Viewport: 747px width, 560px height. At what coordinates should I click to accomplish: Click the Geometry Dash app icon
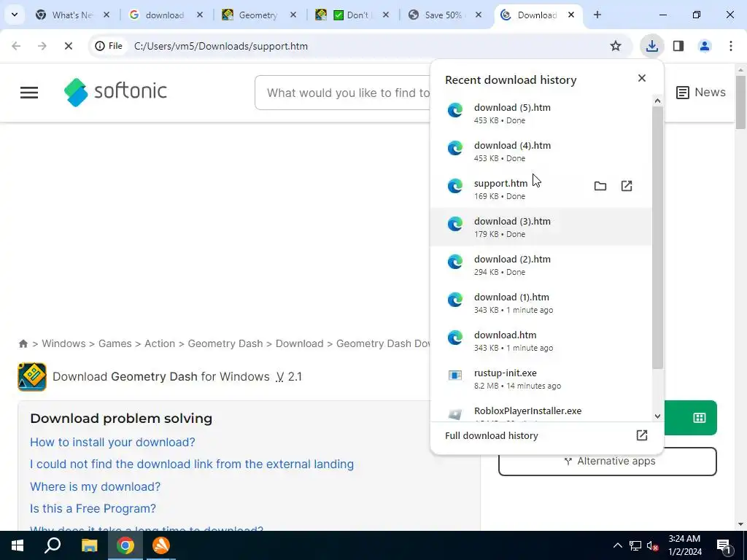coord(32,377)
